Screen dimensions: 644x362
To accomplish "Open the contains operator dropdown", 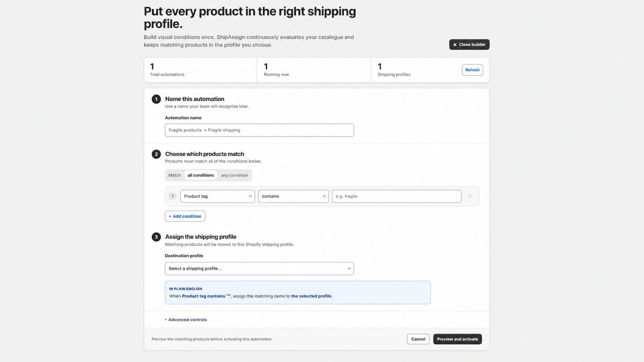I will (293, 196).
